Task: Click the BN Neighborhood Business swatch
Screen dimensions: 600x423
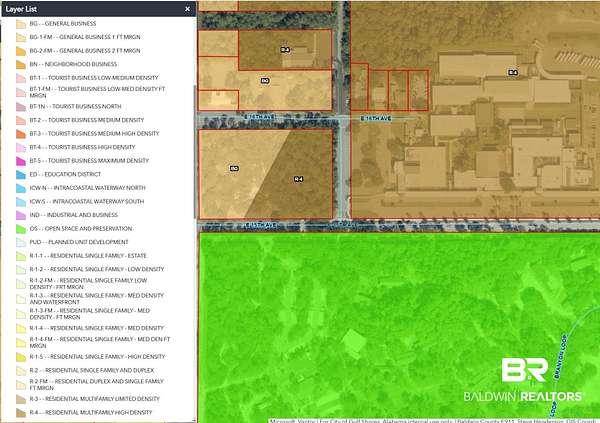Action: pos(21,64)
